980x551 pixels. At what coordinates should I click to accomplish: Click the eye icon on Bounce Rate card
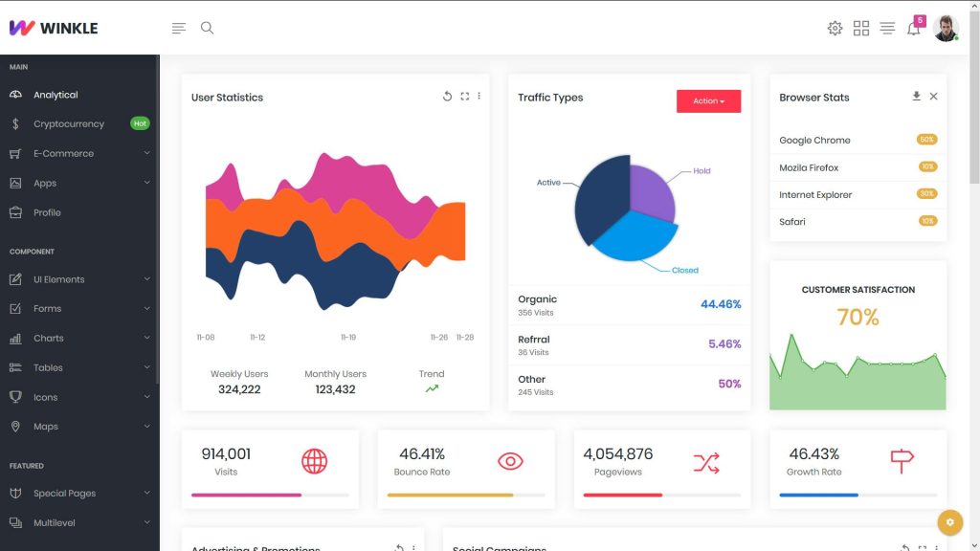509,461
